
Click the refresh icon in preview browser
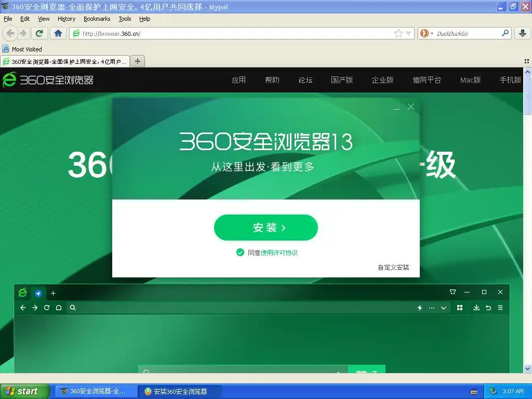click(x=47, y=308)
